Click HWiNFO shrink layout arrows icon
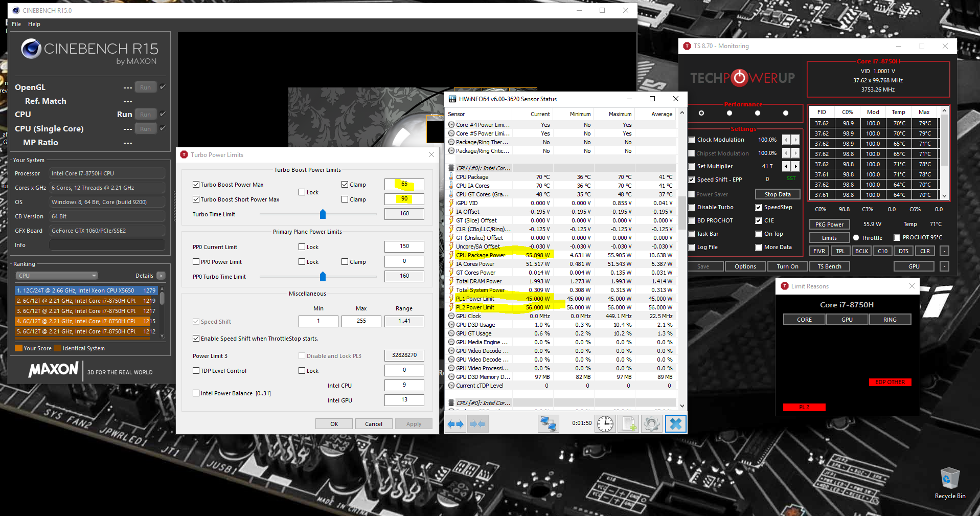This screenshot has height=516, width=980. point(477,424)
